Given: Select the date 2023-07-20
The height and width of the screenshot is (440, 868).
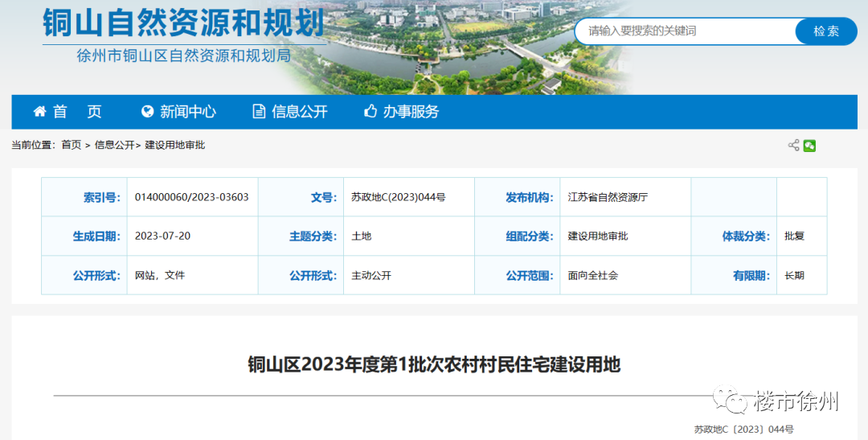Looking at the screenshot, I should (x=162, y=236).
